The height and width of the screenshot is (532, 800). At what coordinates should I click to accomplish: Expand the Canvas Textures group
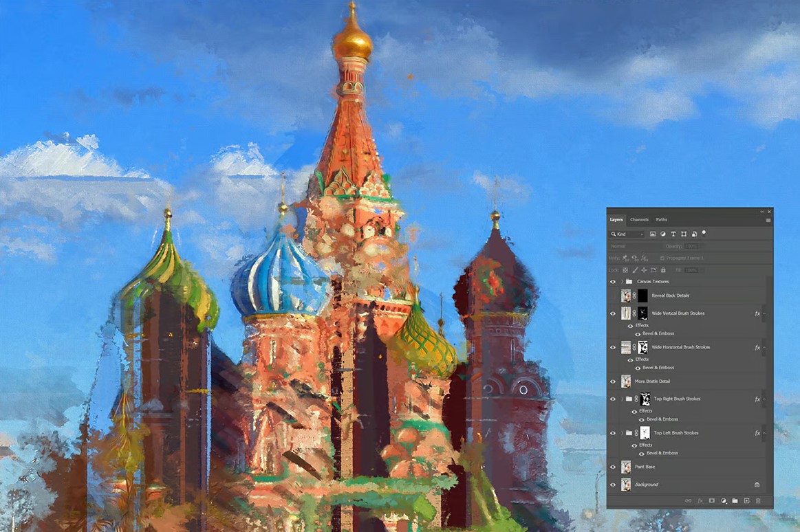coord(622,282)
